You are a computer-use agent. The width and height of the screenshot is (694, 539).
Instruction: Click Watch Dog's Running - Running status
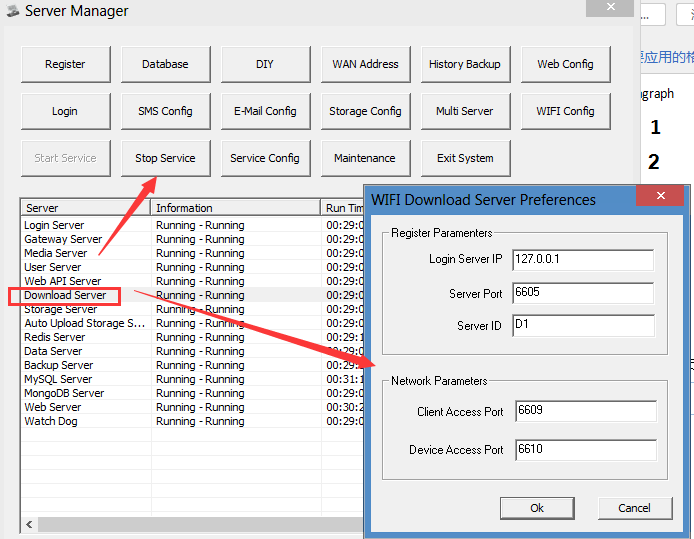tap(200, 421)
